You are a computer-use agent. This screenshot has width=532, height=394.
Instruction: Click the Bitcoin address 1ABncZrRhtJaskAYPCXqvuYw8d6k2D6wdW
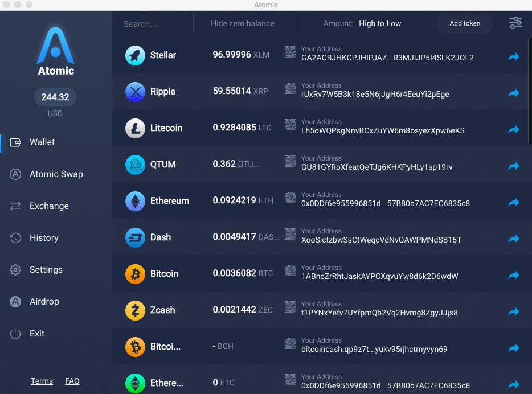pyautogui.click(x=380, y=276)
